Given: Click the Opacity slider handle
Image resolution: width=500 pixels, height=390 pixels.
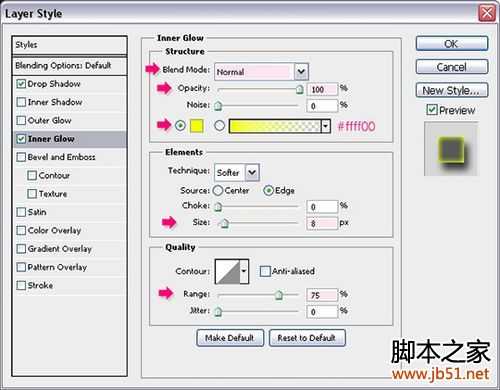Looking at the screenshot, I should coord(300,89).
